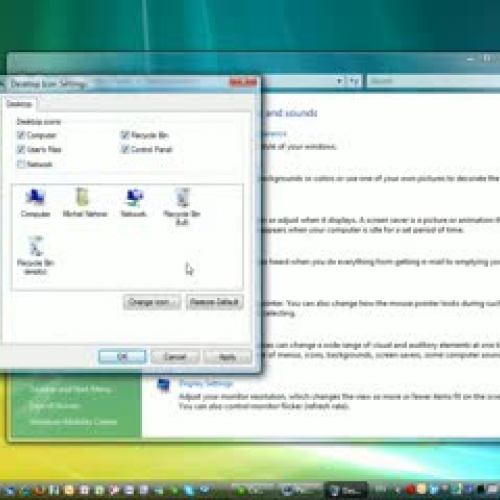500x500 pixels.
Task: Select the Computer icon in the preview list
Action: (35, 202)
